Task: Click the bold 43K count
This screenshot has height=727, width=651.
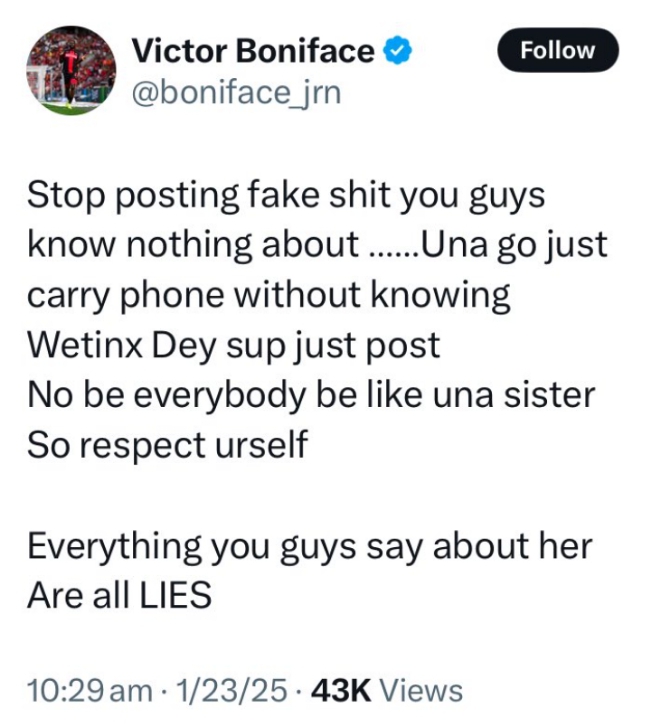Action: tap(342, 691)
